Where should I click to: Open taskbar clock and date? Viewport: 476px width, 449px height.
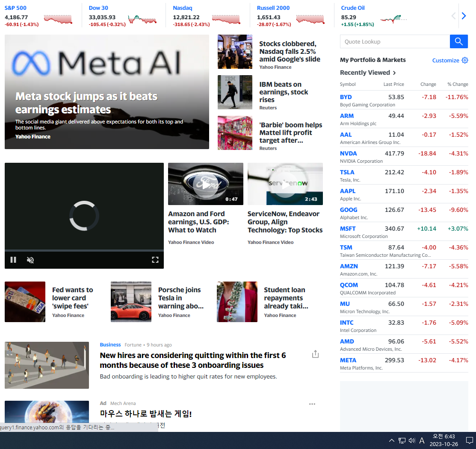click(444, 440)
